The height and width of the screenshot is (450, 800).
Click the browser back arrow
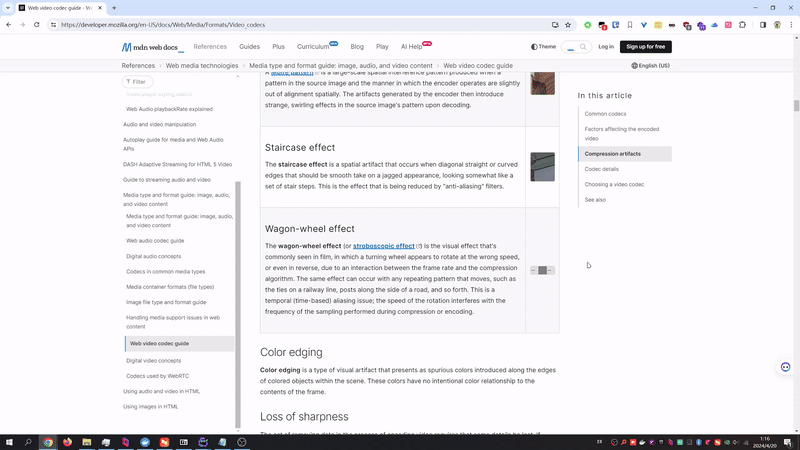11,25
